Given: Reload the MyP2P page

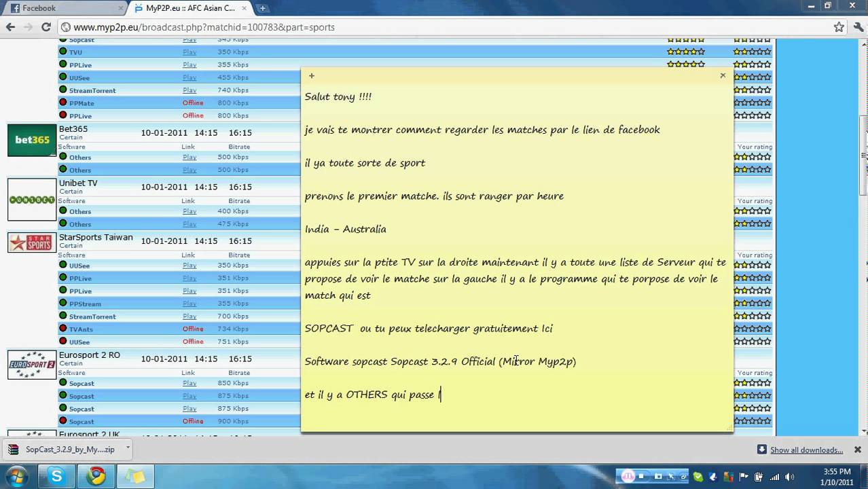Looking at the screenshot, I should click(46, 27).
